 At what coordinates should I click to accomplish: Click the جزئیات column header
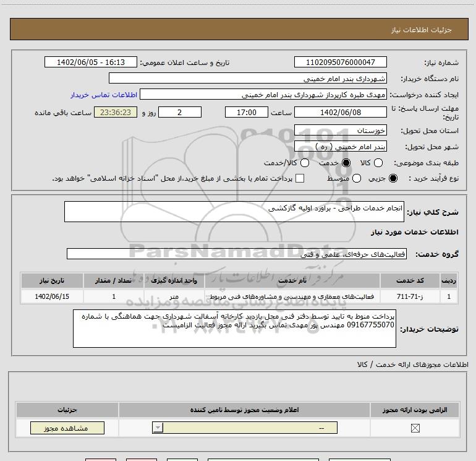point(67,410)
